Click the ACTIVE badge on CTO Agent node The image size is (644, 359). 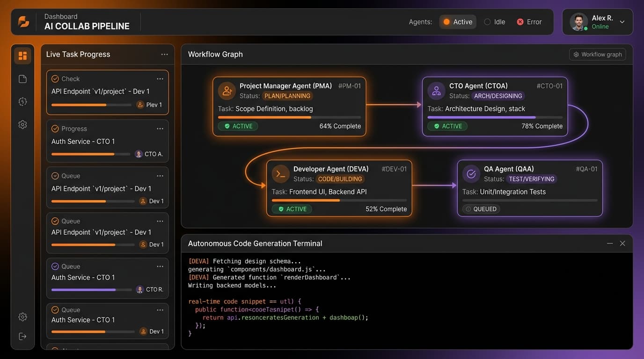(x=447, y=126)
